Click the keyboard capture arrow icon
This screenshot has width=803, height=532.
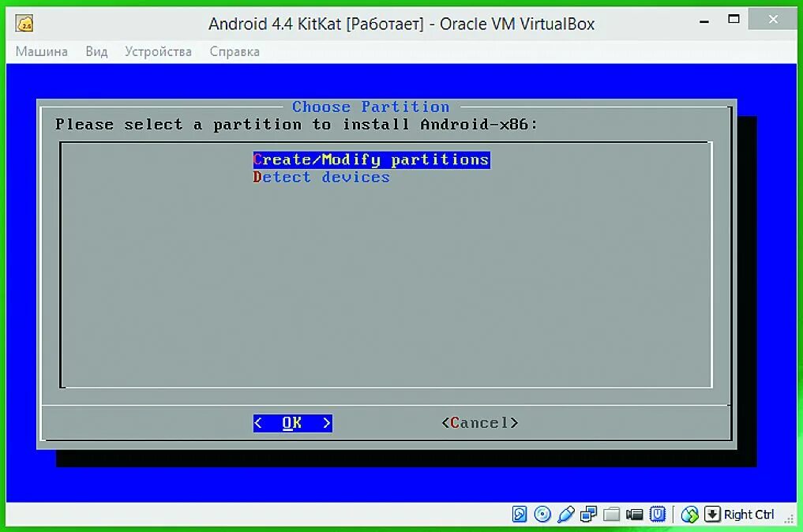(x=712, y=514)
